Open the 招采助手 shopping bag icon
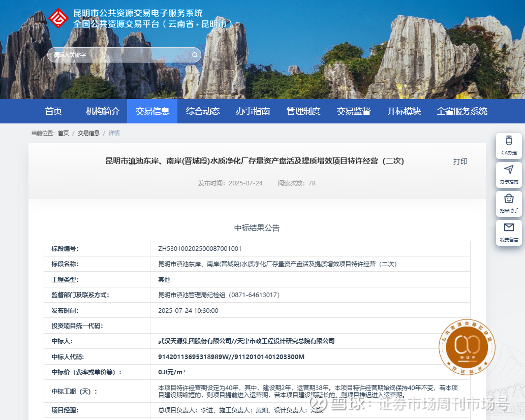This screenshot has height=420, width=525. (x=509, y=204)
